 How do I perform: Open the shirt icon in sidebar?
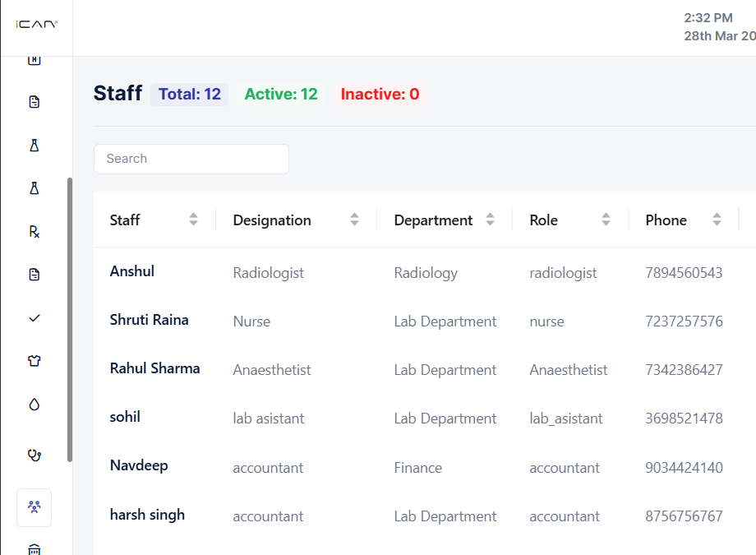(x=34, y=361)
